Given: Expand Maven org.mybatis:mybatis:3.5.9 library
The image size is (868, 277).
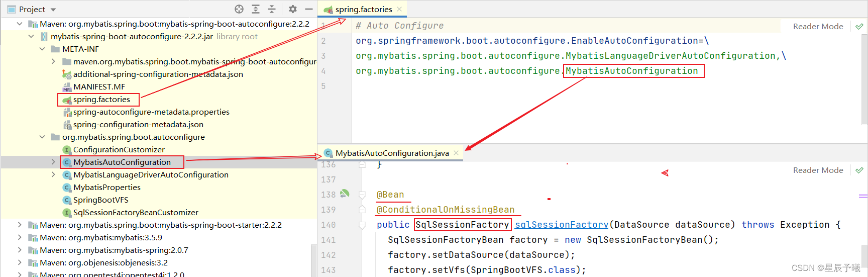Looking at the screenshot, I should 20,237.
